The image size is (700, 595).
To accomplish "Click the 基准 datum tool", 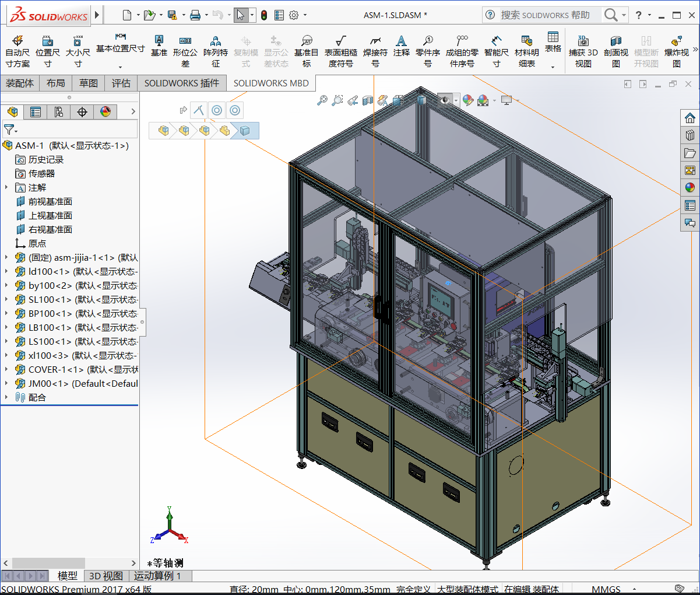I will tap(159, 45).
